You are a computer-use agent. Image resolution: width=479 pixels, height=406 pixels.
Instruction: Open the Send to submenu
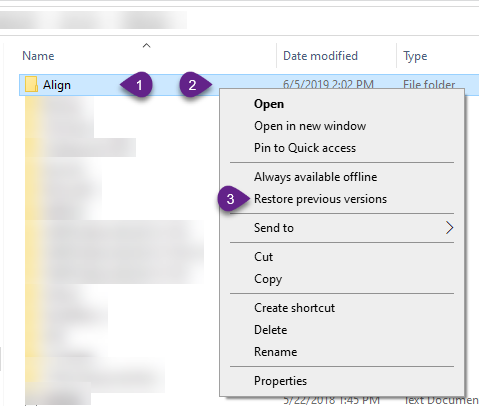[342, 228]
